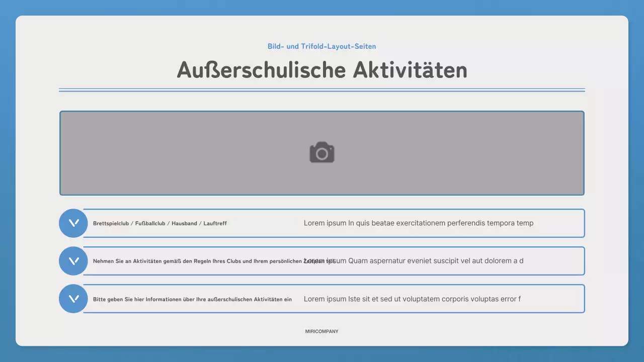Click the blue circle badge on the middle item
The height and width of the screenshot is (362, 644).
pos(73,261)
